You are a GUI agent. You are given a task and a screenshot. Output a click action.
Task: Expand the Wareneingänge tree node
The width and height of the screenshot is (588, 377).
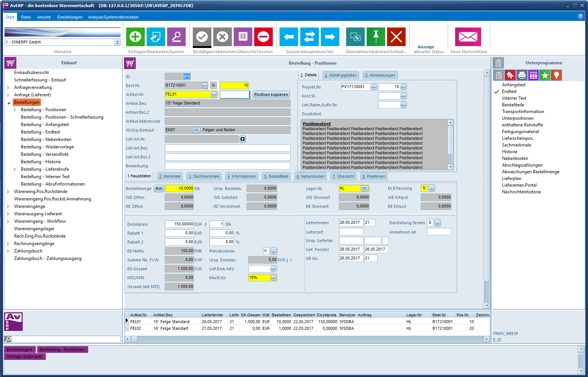[x=9, y=207]
